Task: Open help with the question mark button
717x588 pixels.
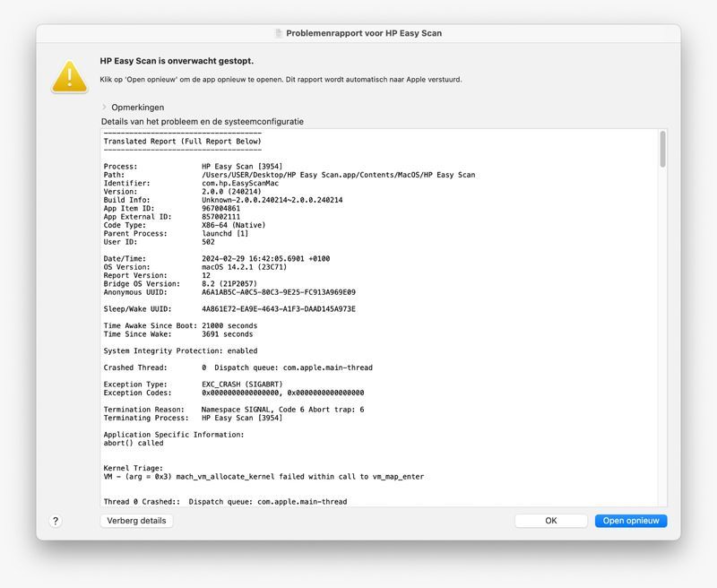Action: [56, 521]
